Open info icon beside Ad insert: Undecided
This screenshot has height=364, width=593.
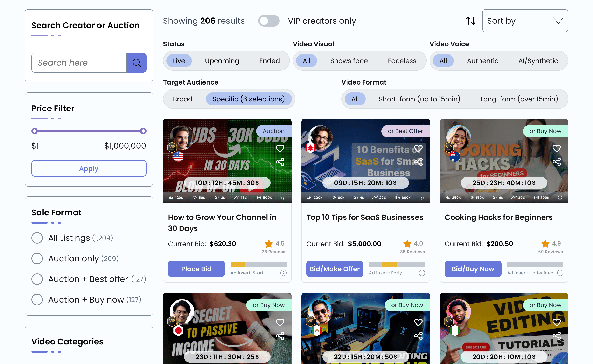tap(560, 273)
